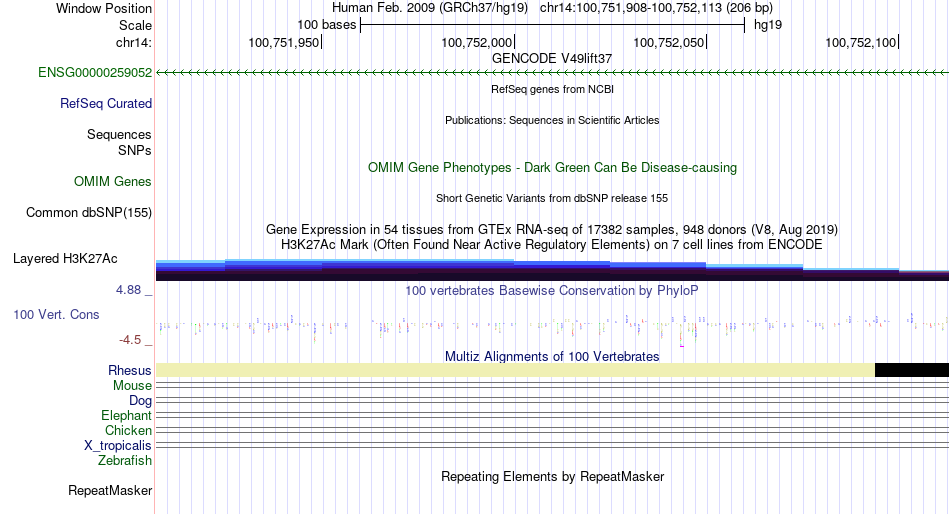
Task: Click the -4.5 PhyloP lower limit value
Action: pos(130,339)
